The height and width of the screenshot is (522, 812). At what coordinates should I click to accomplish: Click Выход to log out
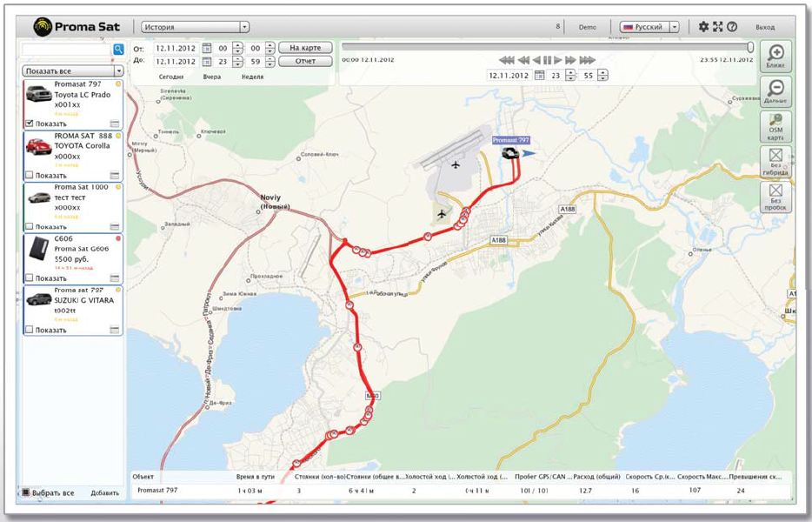click(765, 27)
